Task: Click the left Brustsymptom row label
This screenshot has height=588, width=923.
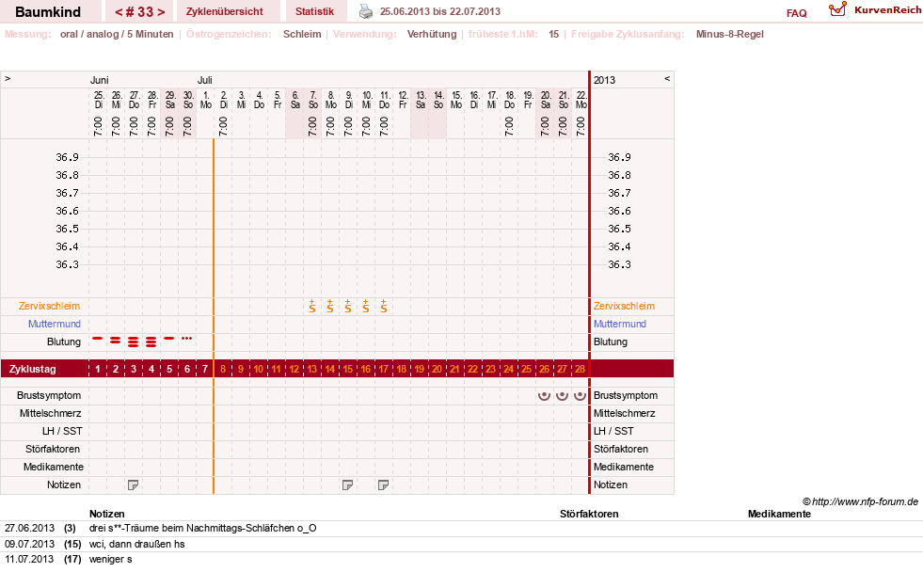Action: (x=49, y=395)
